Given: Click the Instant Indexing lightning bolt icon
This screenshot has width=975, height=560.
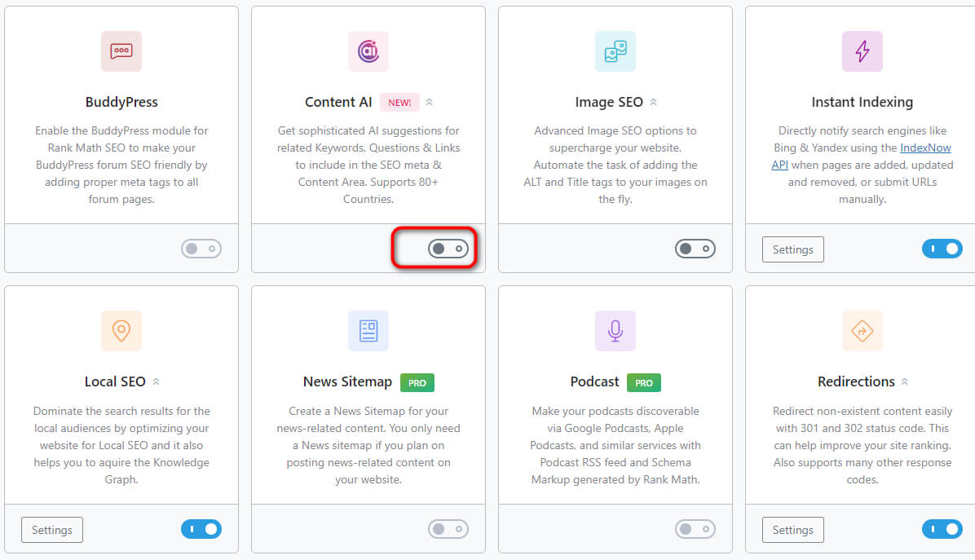Looking at the screenshot, I should [862, 51].
